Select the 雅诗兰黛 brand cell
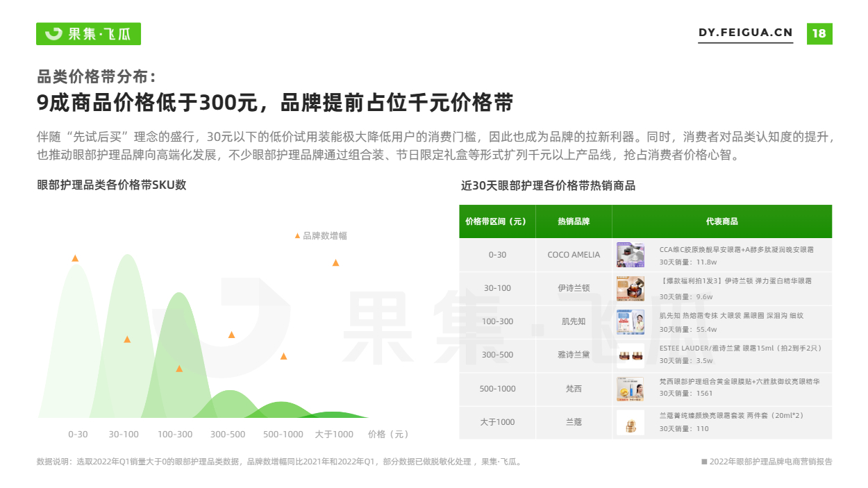The width and height of the screenshot is (868, 488). tap(574, 355)
